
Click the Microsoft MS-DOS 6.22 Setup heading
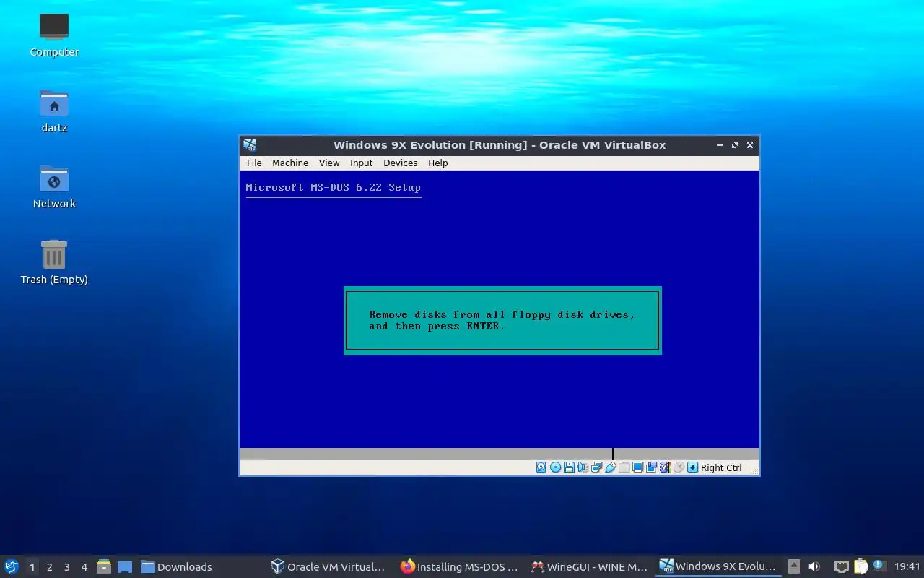click(333, 187)
